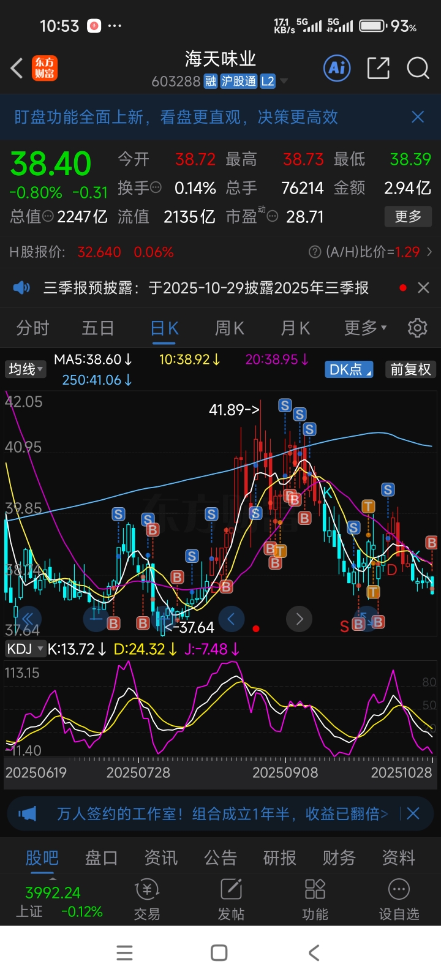Tap the MA5:38.60 value label

[x=93, y=360]
